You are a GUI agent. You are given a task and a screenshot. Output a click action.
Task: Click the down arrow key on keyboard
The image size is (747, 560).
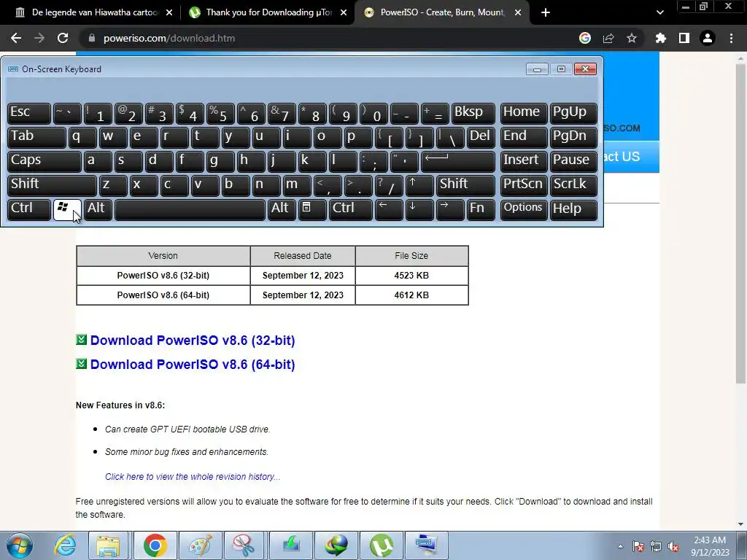pos(419,209)
